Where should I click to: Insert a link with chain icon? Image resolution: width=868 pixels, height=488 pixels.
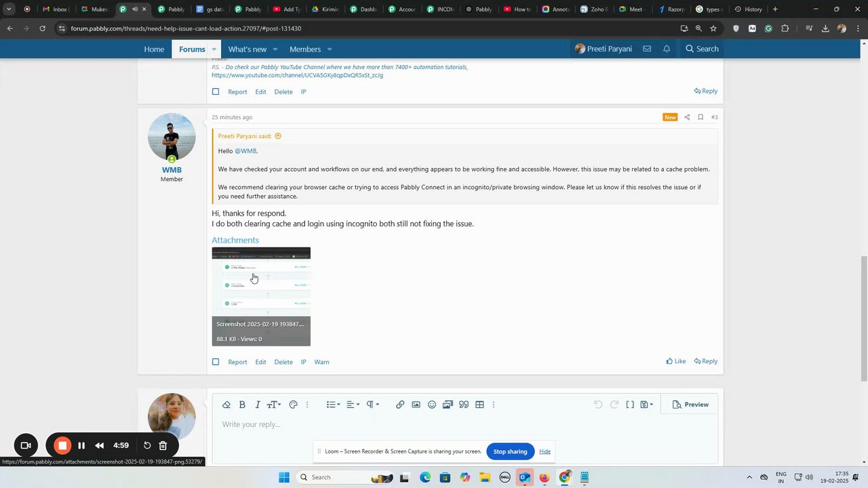tap(400, 405)
